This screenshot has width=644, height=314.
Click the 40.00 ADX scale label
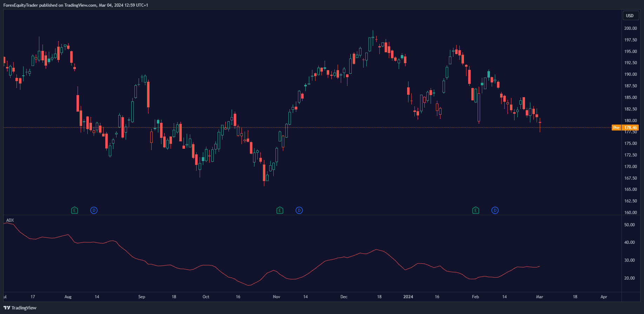pos(630,242)
